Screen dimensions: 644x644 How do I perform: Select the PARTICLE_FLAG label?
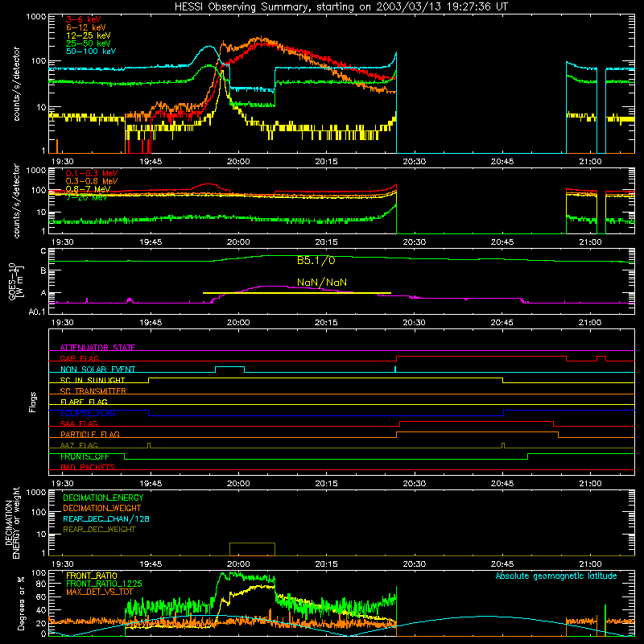coord(90,434)
